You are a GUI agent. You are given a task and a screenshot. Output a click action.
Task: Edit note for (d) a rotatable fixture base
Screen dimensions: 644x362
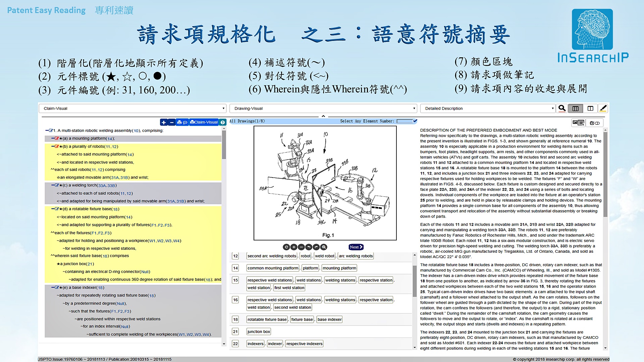click(57, 209)
